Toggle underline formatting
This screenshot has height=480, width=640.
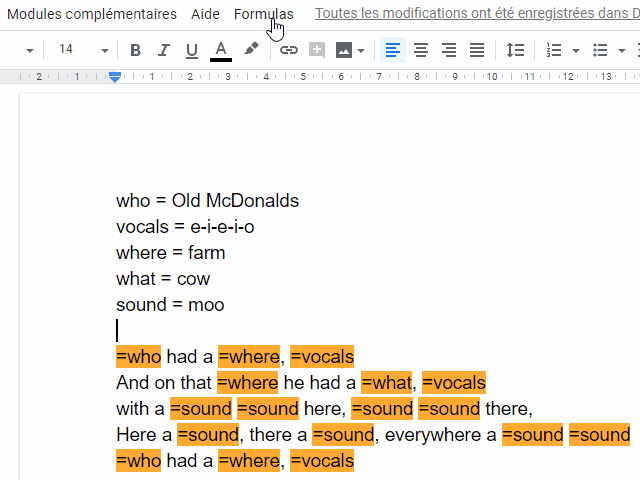191,50
